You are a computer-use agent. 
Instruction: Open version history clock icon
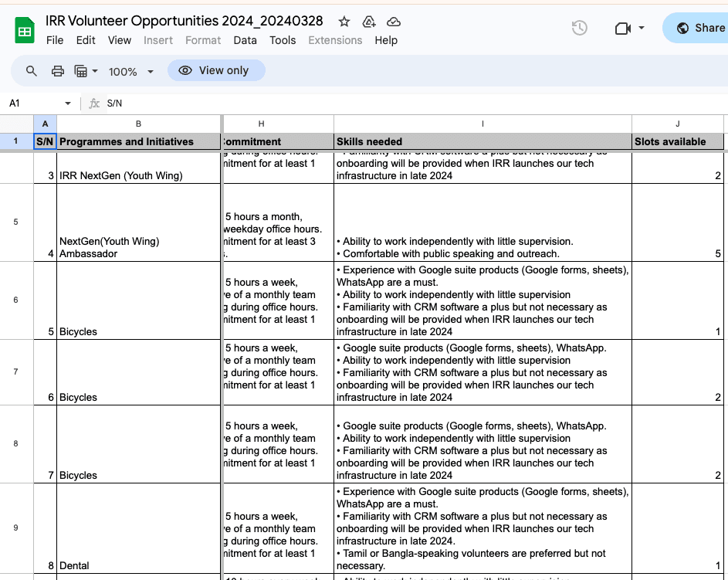point(580,28)
